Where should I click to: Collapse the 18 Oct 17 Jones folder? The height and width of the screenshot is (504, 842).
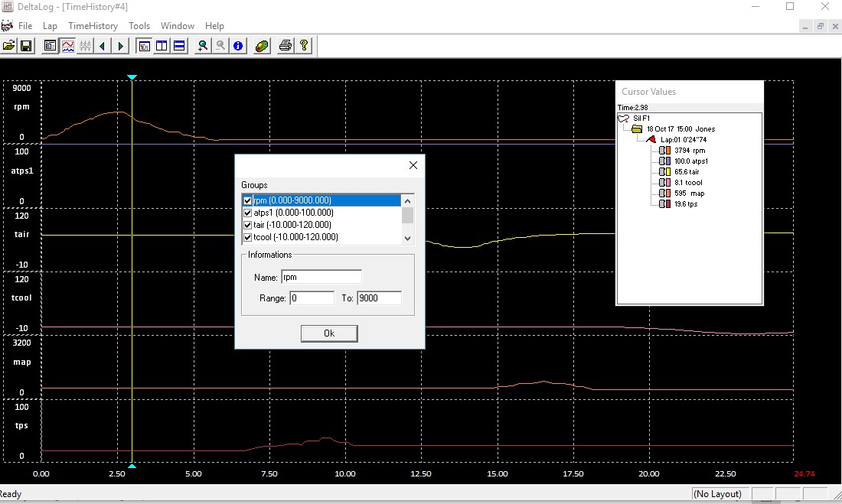coord(637,129)
